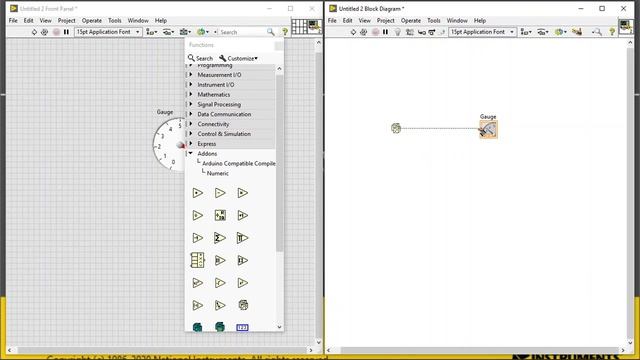Click Block Diagram search magnifier icon

coord(597,32)
